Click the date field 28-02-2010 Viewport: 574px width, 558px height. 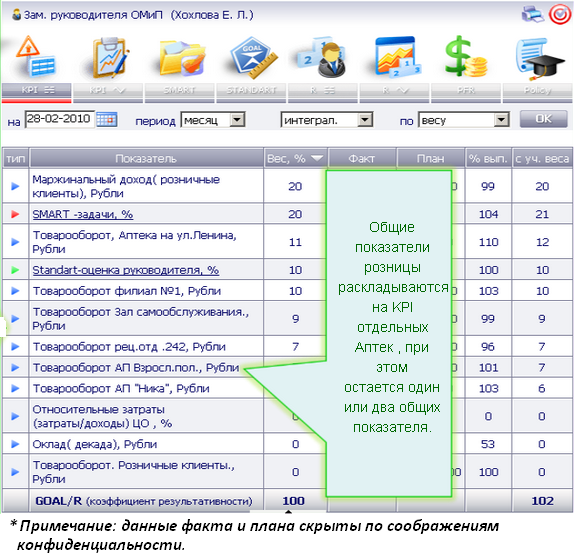pos(59,119)
